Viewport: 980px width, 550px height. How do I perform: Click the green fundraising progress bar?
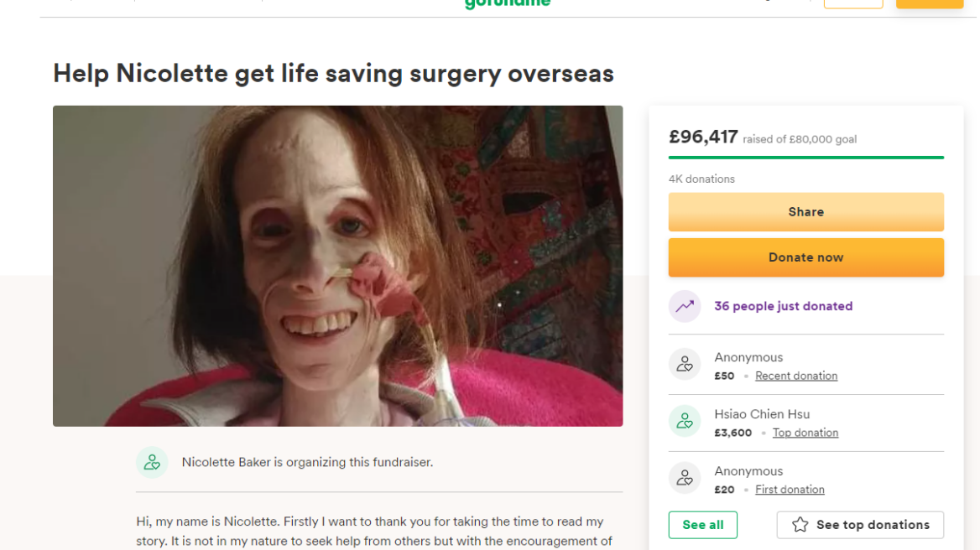[x=805, y=157]
